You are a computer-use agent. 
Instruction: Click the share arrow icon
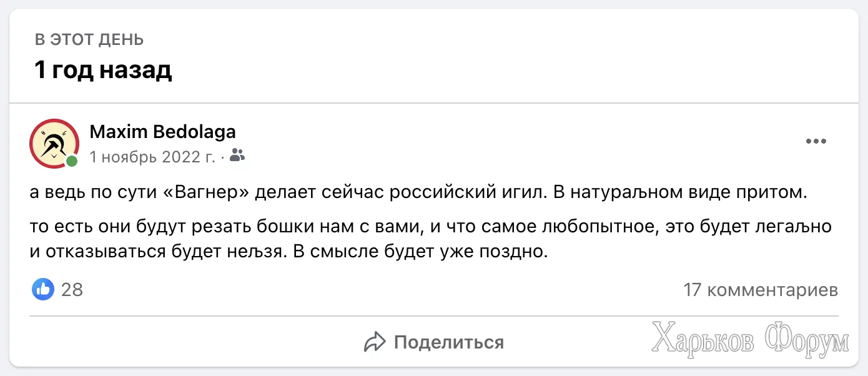375,342
